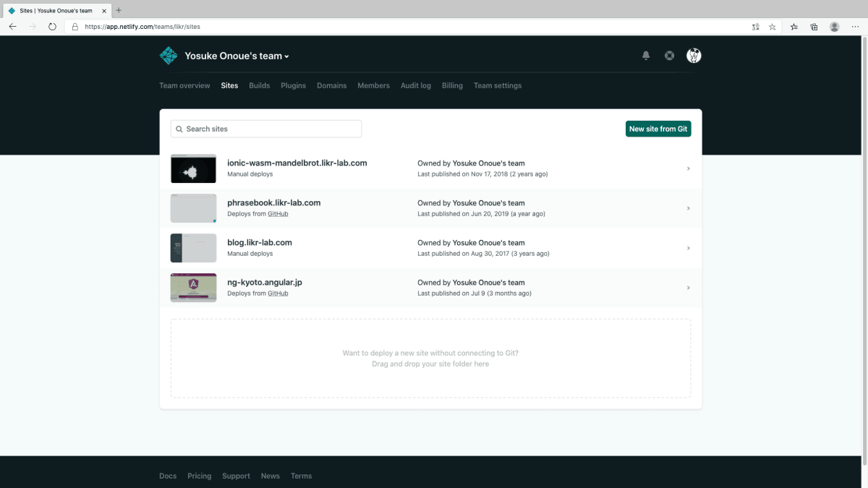This screenshot has height=488, width=868.
Task: Open browser settings ellipsis menu
Action: tap(855, 27)
